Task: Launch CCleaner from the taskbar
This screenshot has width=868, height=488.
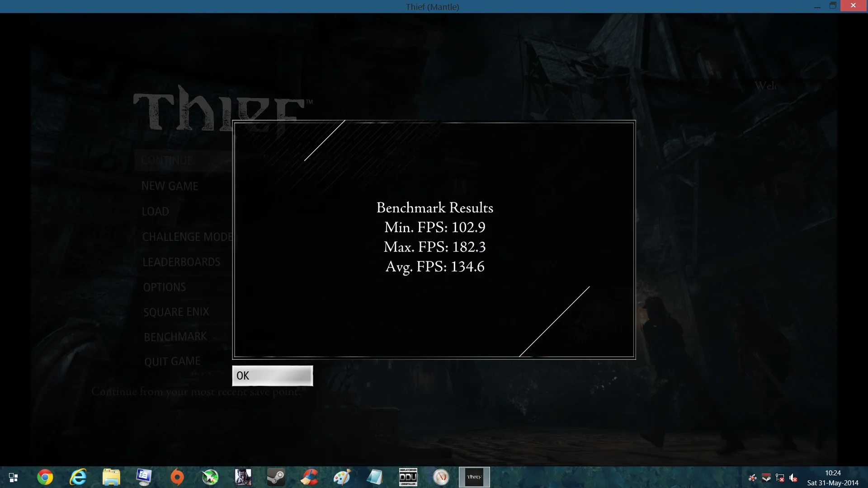Action: tap(309, 477)
